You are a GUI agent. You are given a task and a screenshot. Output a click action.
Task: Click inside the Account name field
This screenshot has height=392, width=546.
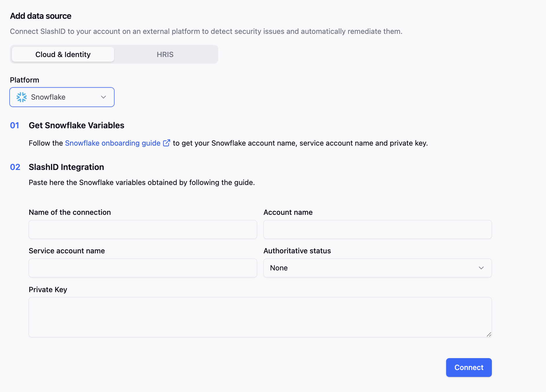(377, 229)
